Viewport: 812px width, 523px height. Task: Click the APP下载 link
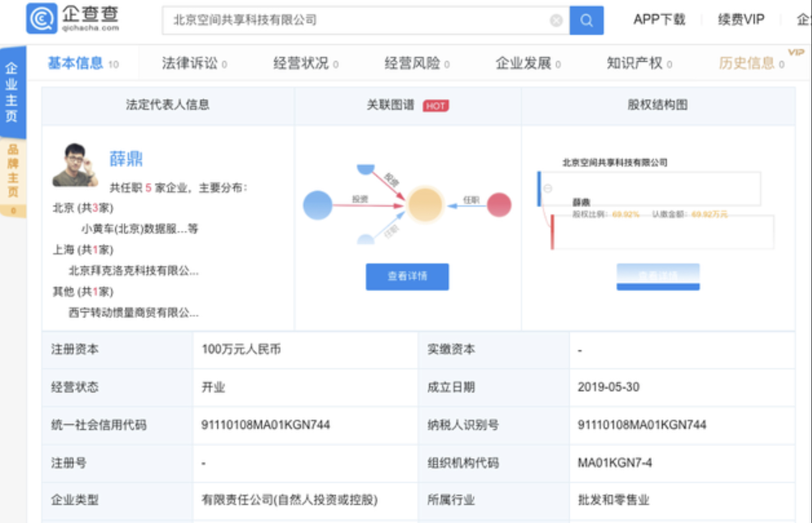click(x=659, y=20)
